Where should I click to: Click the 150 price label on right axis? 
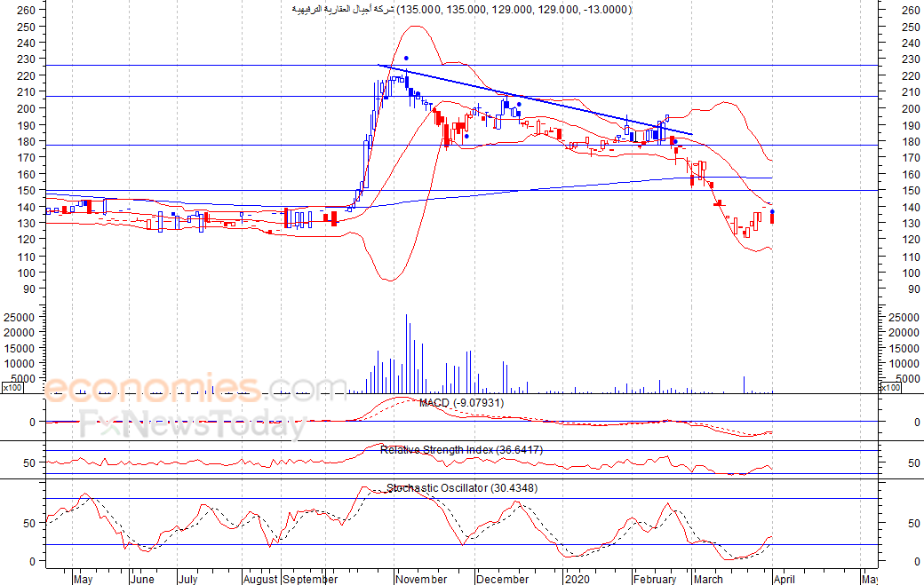click(911, 191)
